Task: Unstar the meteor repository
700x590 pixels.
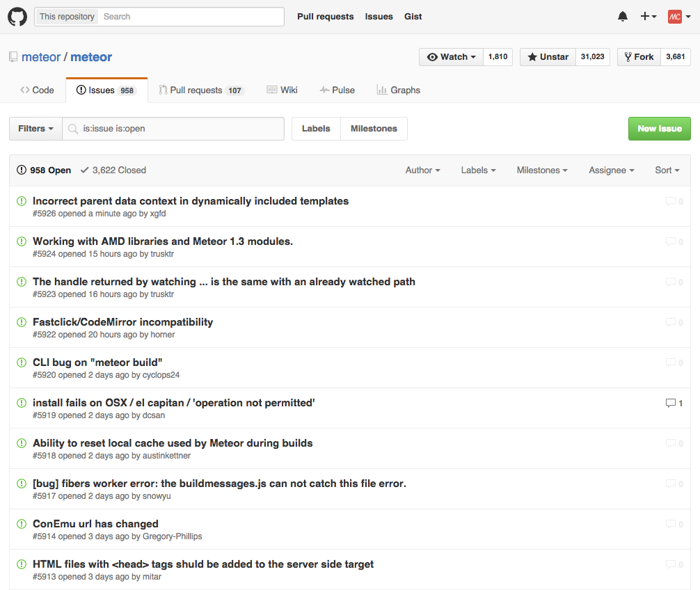Action: coord(548,57)
